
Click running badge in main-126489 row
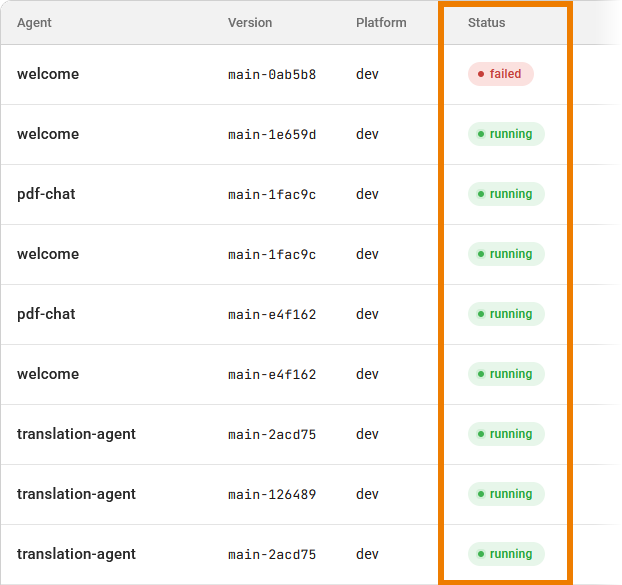(506, 494)
